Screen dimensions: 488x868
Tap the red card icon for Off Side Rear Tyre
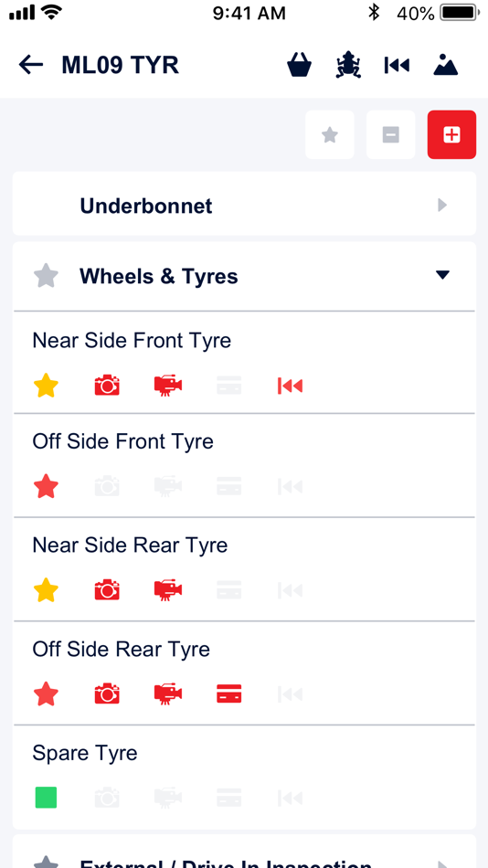[228, 693]
